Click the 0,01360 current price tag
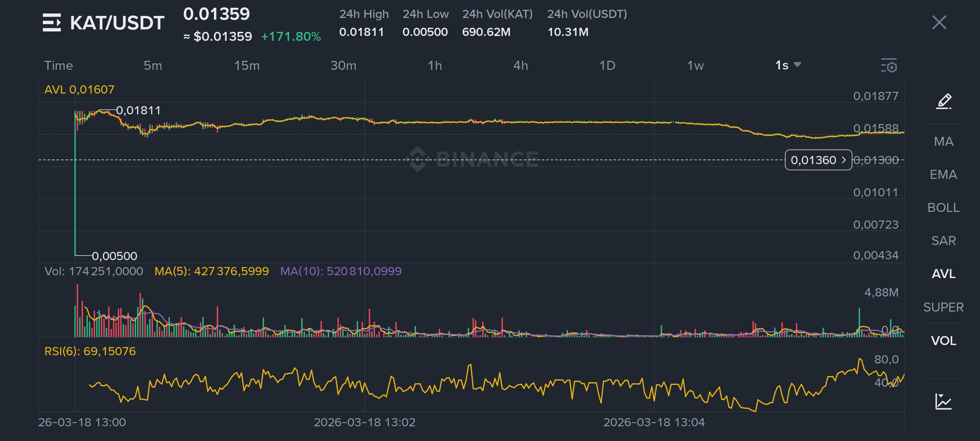Viewport: 980px width, 441px height. 818,160
